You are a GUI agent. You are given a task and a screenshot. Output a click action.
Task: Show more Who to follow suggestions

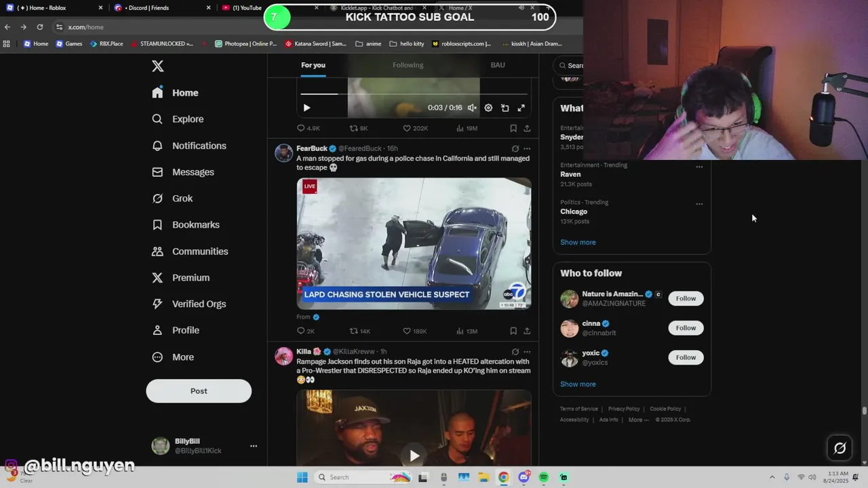click(x=578, y=384)
